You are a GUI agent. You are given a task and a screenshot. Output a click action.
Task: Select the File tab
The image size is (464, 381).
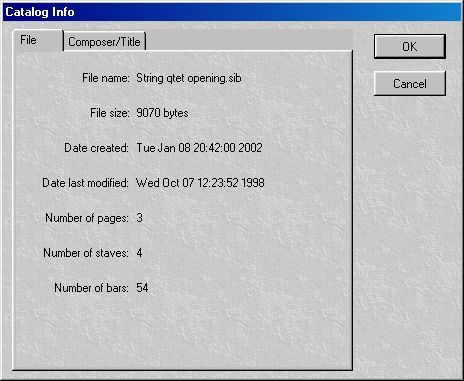click(x=38, y=40)
